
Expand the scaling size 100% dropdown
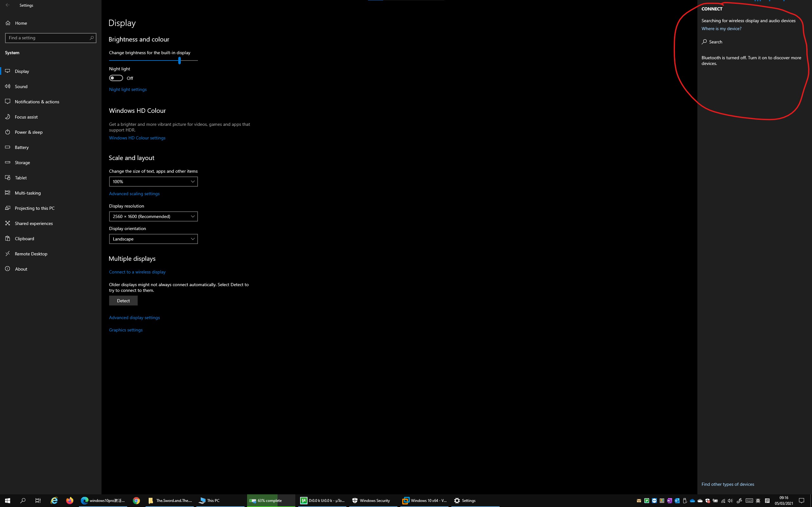coord(153,182)
